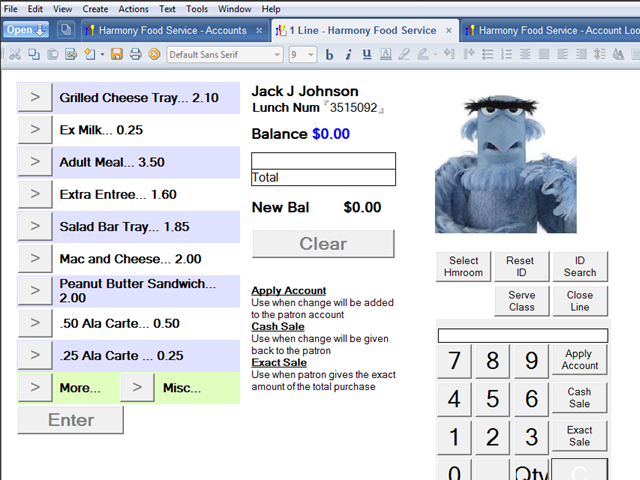Open the File menu
This screenshot has width=640, height=480.
pos(11,9)
